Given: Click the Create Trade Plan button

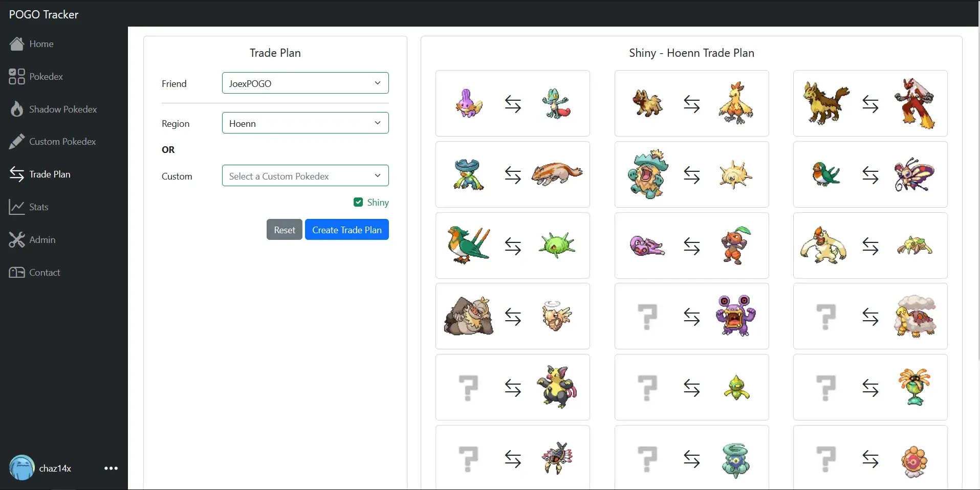Looking at the screenshot, I should coord(347,230).
